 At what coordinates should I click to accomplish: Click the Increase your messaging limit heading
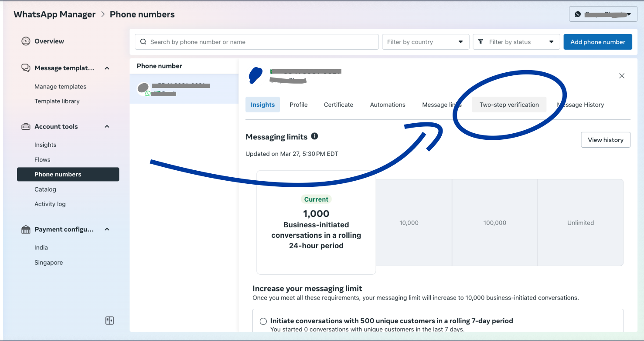pos(307,288)
